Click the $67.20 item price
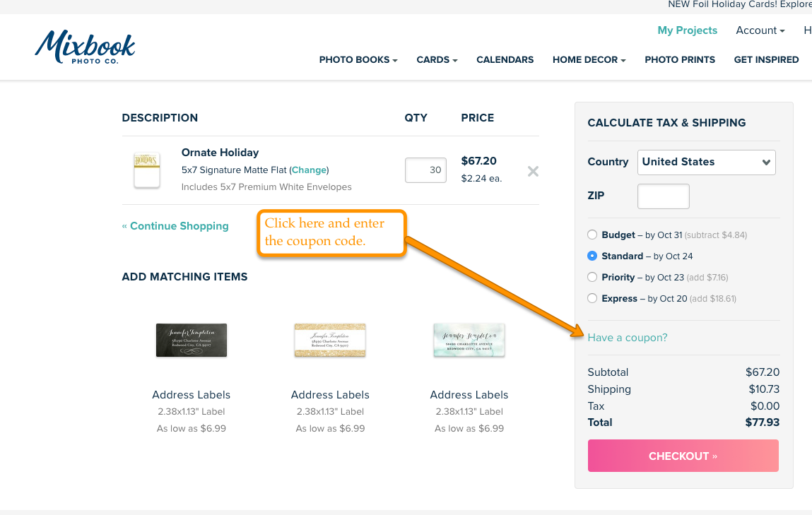The image size is (812, 515). point(479,161)
